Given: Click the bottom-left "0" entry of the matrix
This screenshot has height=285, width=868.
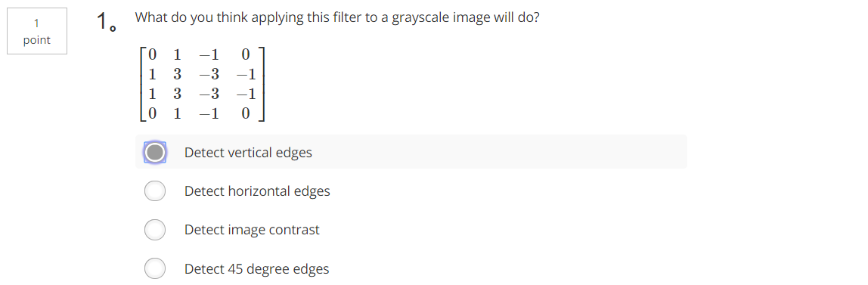Looking at the screenshot, I should pos(152,114).
